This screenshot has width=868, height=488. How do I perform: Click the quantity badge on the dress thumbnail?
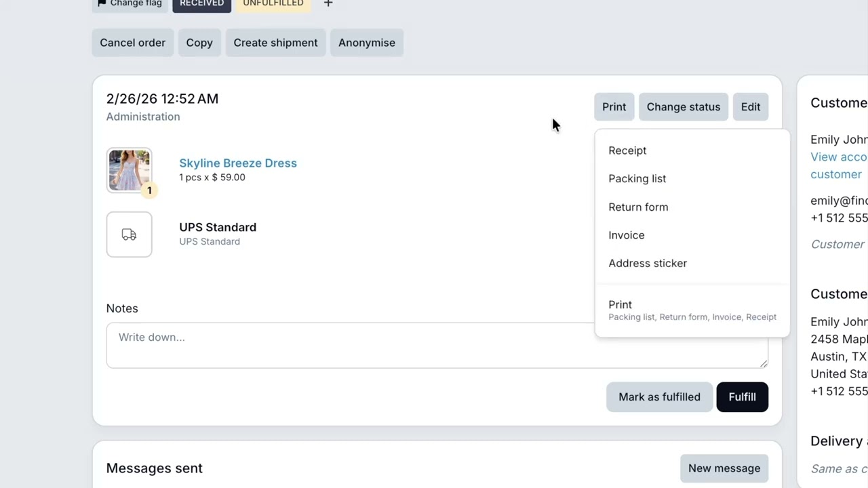coord(149,190)
